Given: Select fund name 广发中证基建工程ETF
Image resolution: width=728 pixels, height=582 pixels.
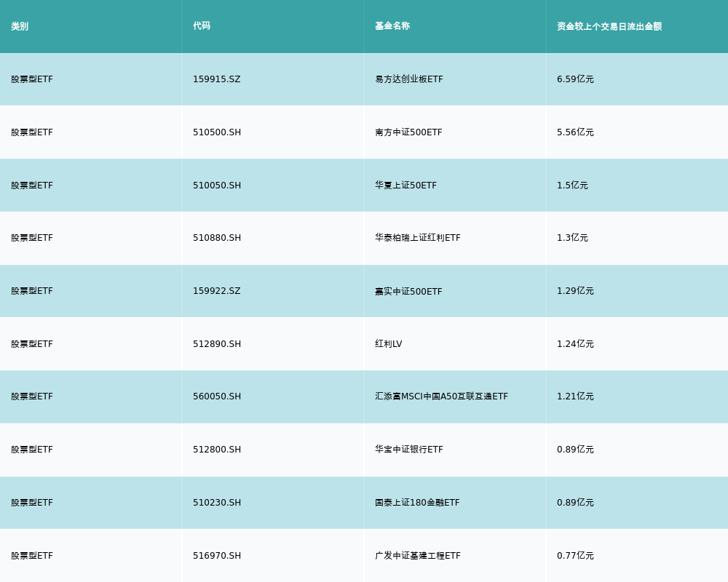Looking at the screenshot, I should (x=418, y=556).
